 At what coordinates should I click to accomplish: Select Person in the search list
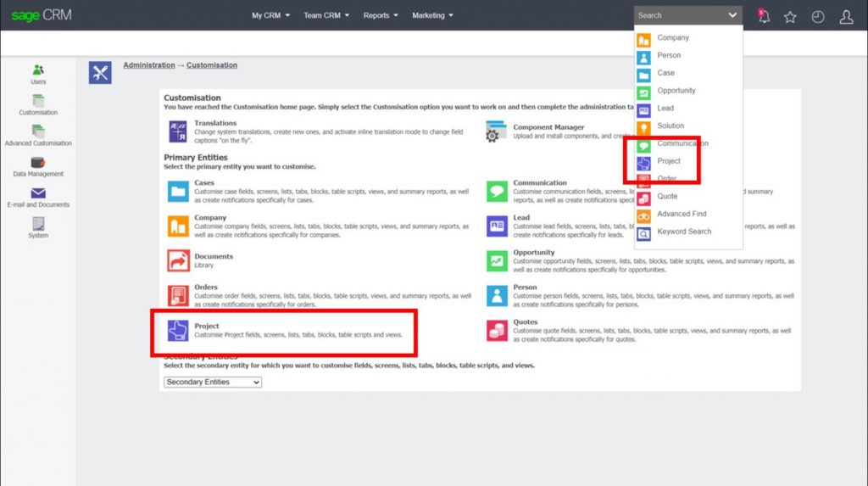pos(669,55)
